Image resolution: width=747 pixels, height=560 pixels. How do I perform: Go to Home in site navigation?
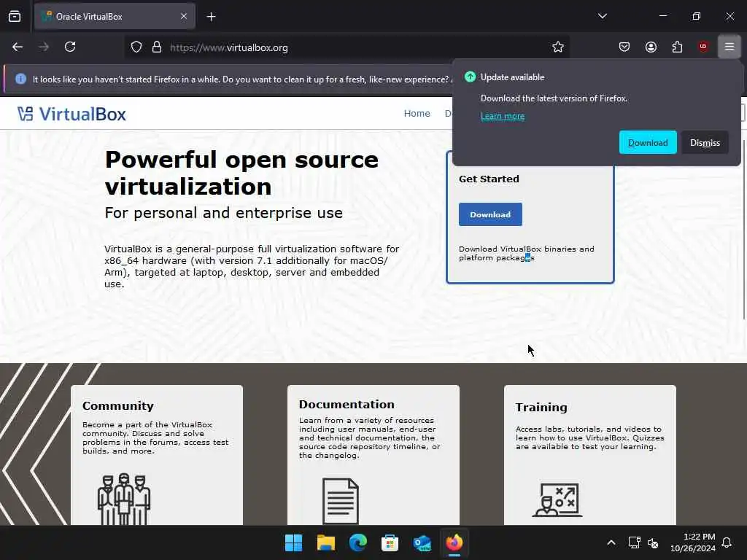coord(417,113)
